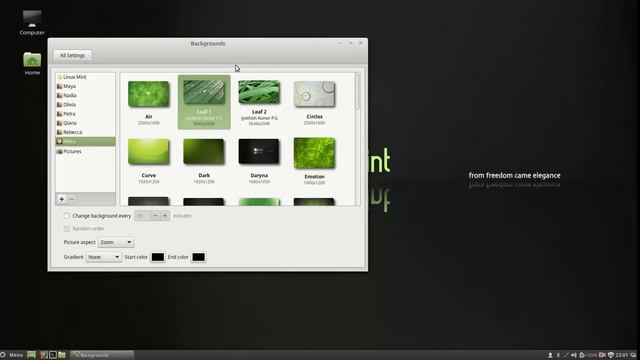Click the Backgrounds window button in the taskbar

(x=102, y=355)
